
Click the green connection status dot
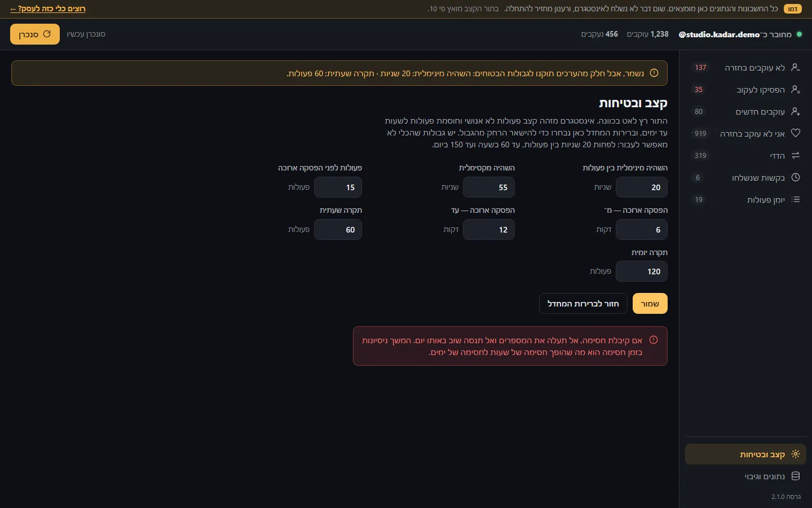(x=799, y=34)
